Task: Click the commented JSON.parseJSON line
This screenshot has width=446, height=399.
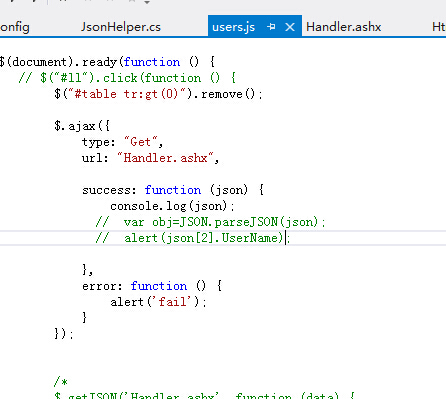Action: pos(210,222)
